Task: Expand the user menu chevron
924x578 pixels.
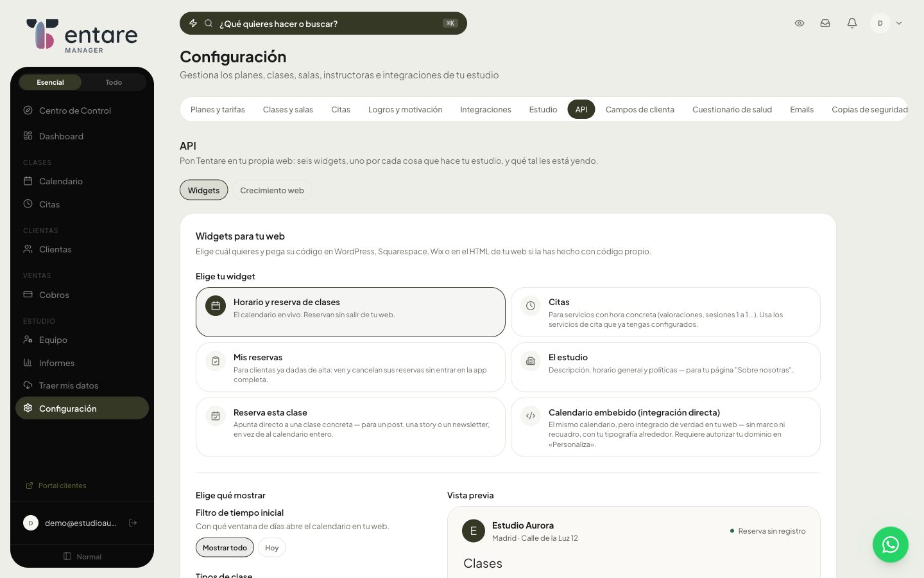Action: [x=899, y=23]
